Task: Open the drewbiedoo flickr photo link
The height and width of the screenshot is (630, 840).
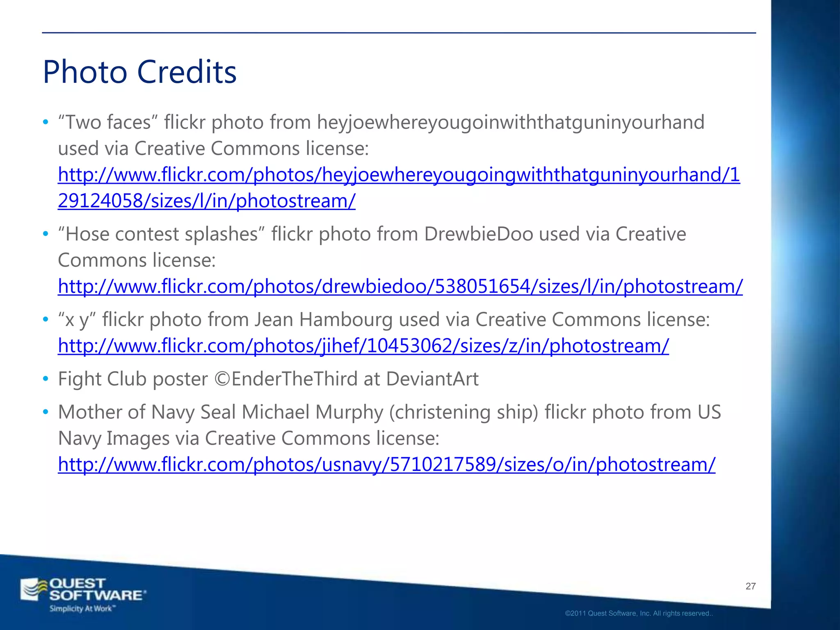Action: click(x=400, y=287)
